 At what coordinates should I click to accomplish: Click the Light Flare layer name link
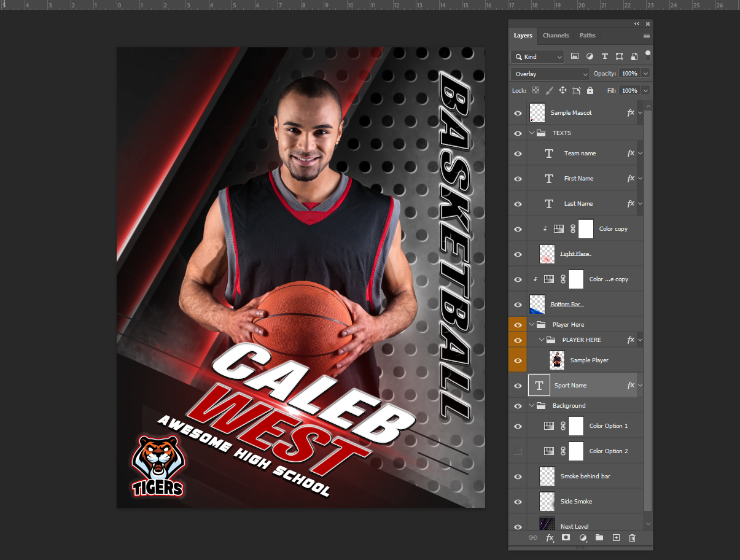[x=575, y=253]
